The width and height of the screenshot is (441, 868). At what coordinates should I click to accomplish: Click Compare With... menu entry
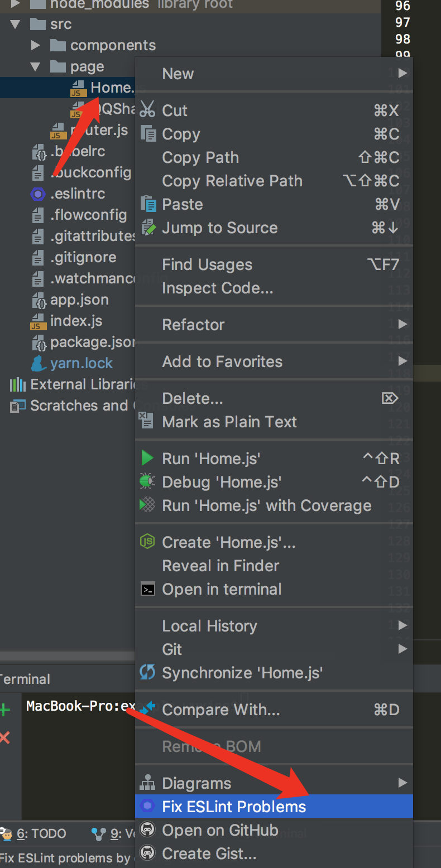click(x=221, y=710)
